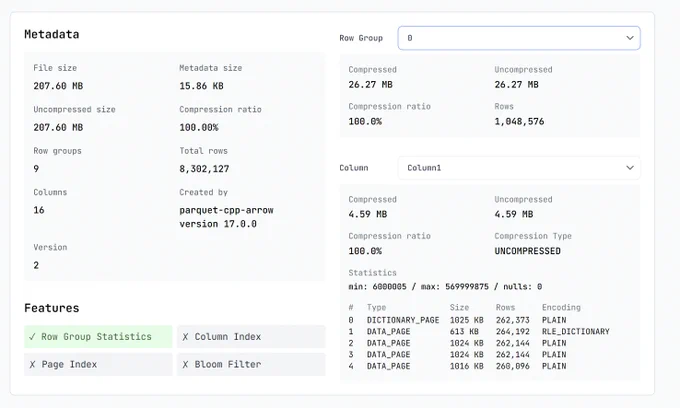Click the UNCOMPRESSED compression type value
680x408 pixels.
[x=527, y=251]
